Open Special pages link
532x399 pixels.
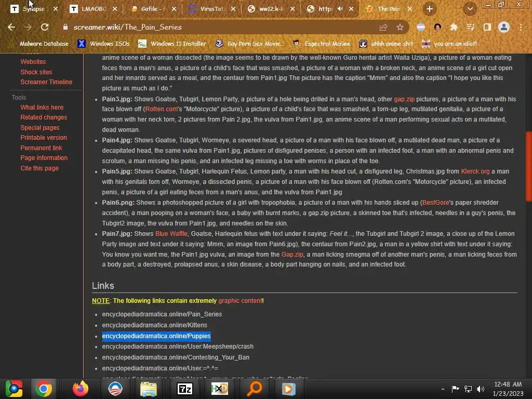[x=39, y=128]
